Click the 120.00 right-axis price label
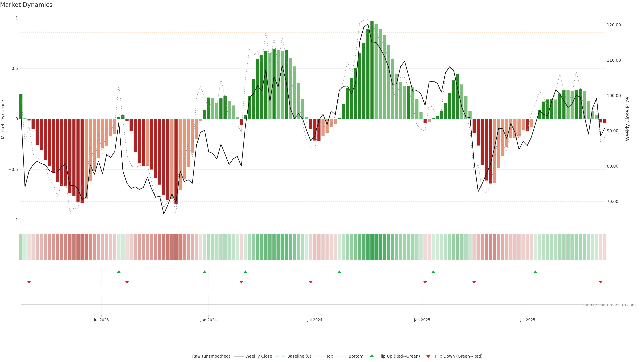Image resolution: width=644 pixels, height=362 pixels. 614,25
